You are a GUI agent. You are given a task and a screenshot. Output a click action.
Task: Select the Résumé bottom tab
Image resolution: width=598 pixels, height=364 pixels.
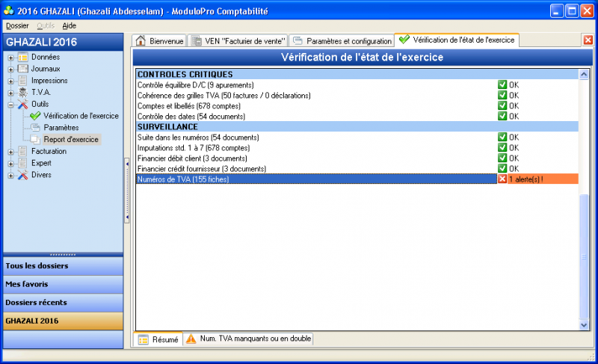(x=158, y=339)
